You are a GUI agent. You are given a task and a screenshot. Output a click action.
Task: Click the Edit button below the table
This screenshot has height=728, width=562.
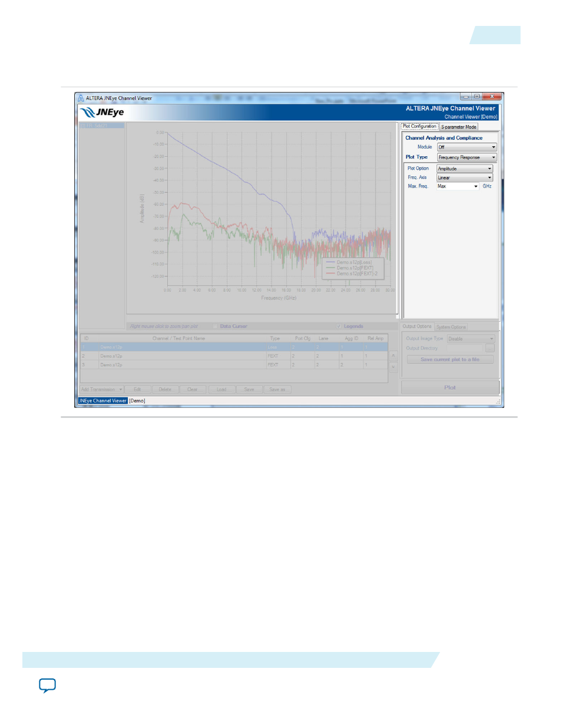(137, 390)
